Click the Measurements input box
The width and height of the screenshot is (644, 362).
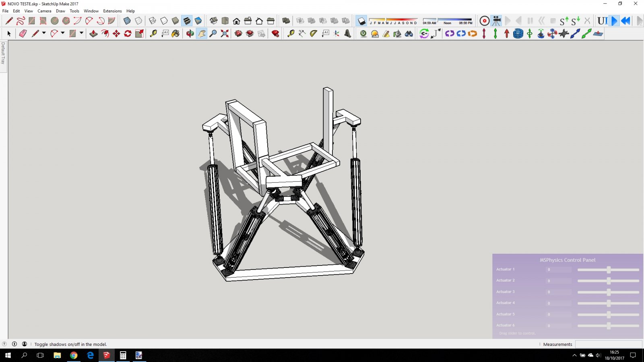coord(608,344)
